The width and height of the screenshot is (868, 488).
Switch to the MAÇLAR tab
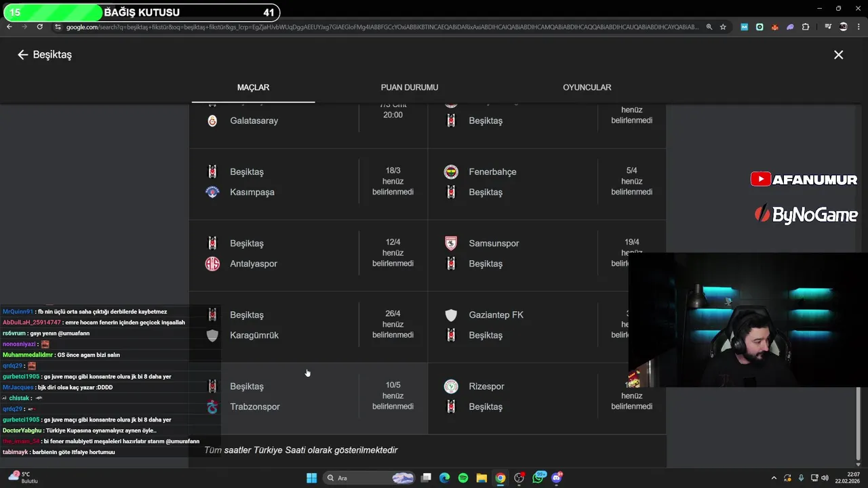(253, 87)
